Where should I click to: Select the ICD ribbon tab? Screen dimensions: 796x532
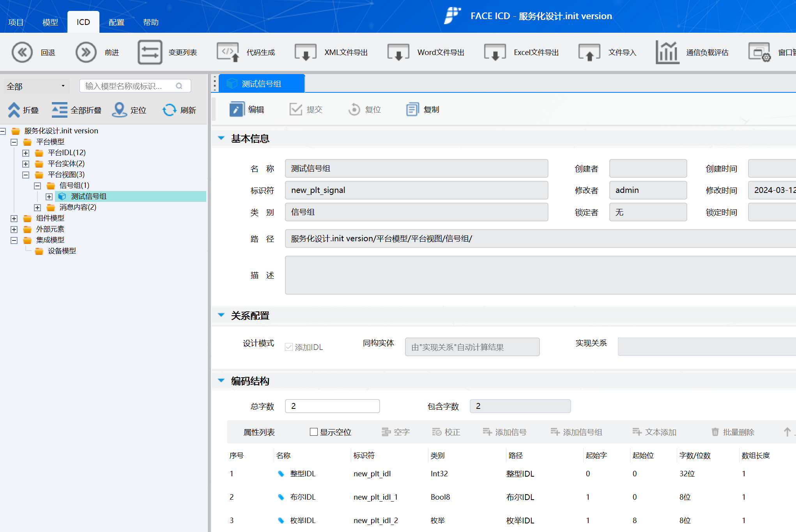[x=83, y=22]
